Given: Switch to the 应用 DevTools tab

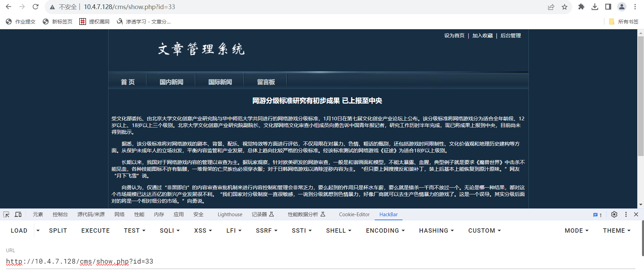Looking at the screenshot, I should (x=179, y=215).
